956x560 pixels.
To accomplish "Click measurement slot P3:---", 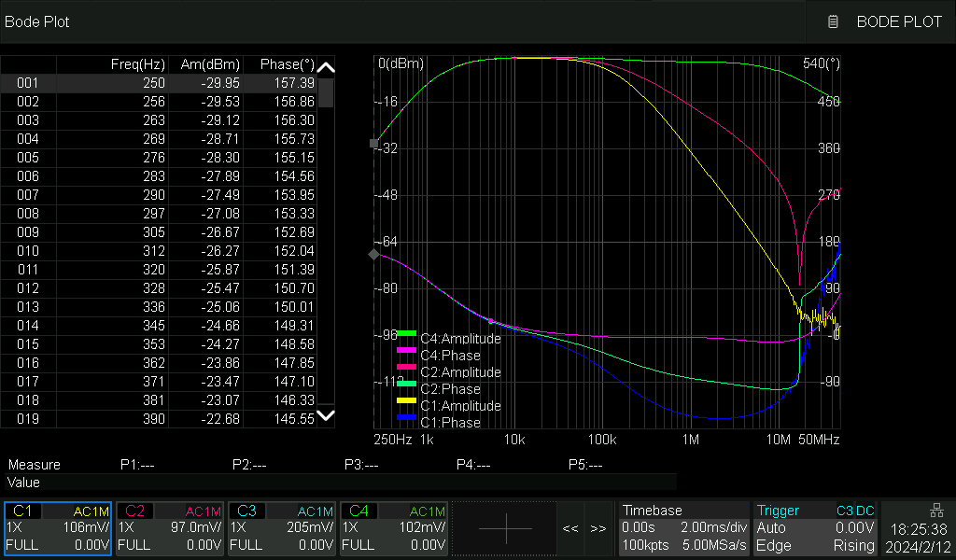I will 361,465.
